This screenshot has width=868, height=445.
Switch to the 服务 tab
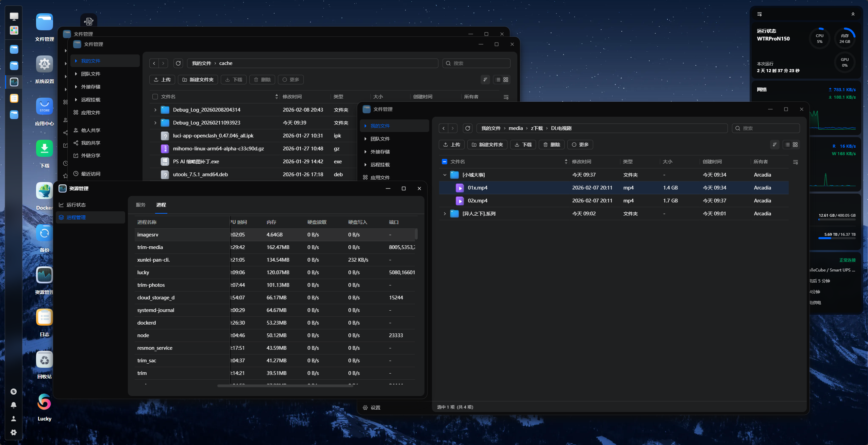[x=140, y=205]
